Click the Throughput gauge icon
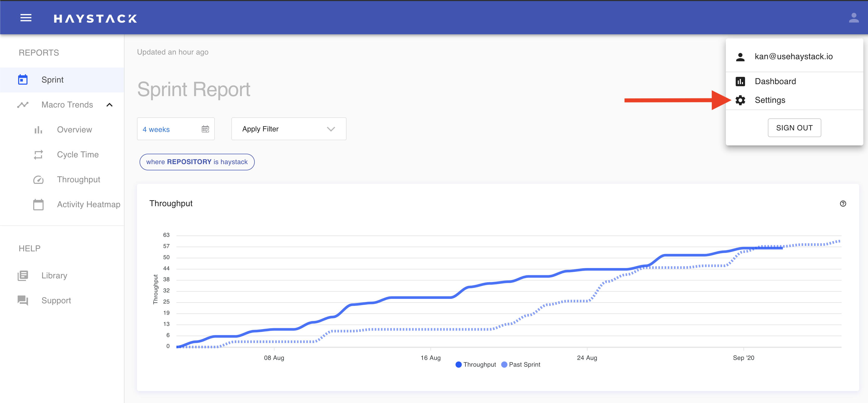The width and height of the screenshot is (868, 403). click(38, 179)
